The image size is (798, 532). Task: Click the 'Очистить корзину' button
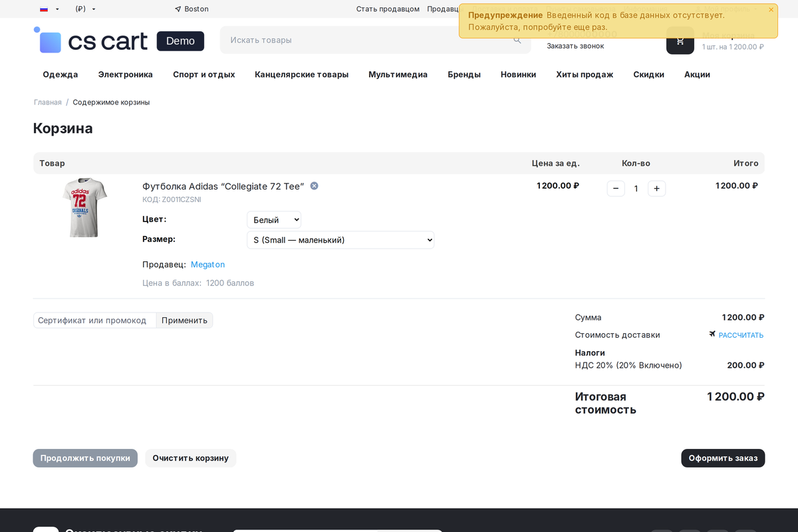pos(191,458)
